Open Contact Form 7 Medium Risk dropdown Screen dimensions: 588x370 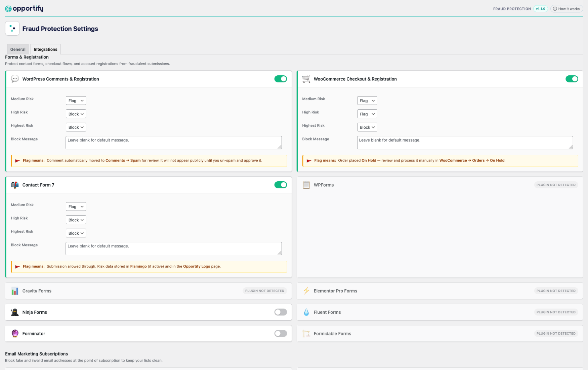tap(76, 207)
